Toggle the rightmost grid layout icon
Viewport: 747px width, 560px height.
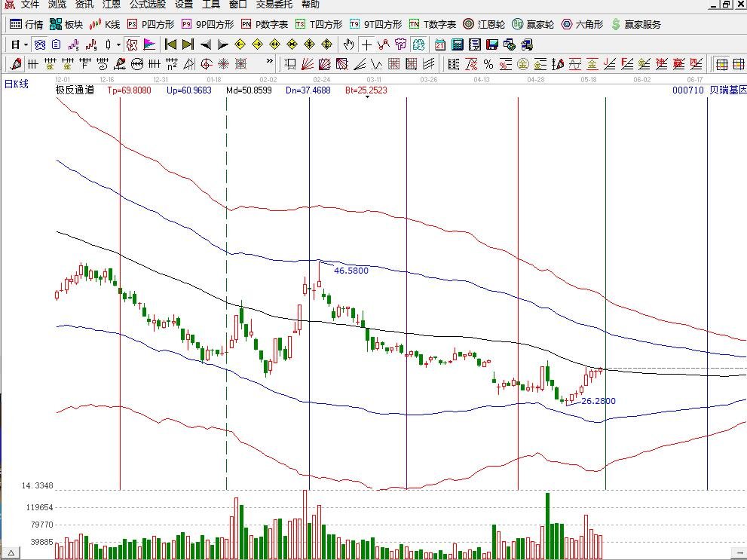739,63
